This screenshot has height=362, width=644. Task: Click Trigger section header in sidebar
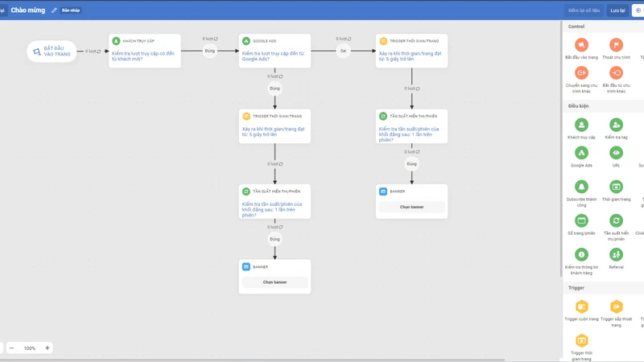point(576,288)
